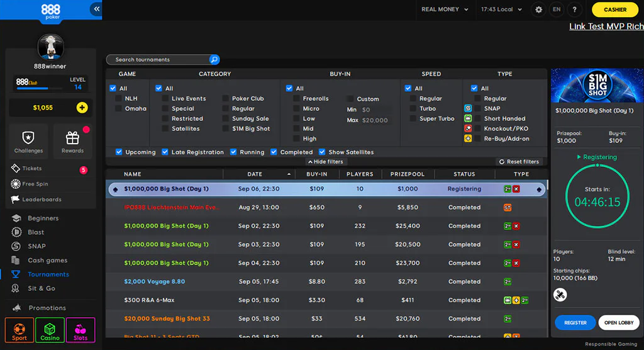This screenshot has height=350, width=644.
Task: Add funds with the yellow plus icon
Action: click(82, 108)
